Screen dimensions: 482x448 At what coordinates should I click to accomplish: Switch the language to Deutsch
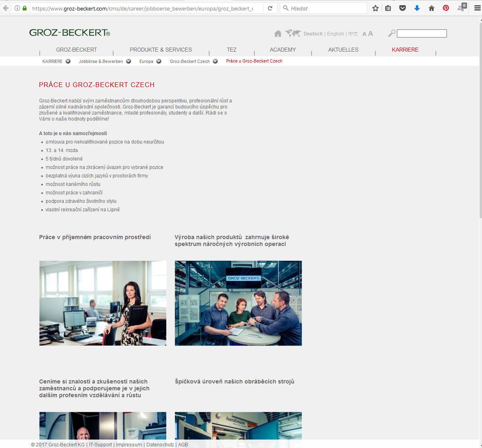(x=313, y=34)
